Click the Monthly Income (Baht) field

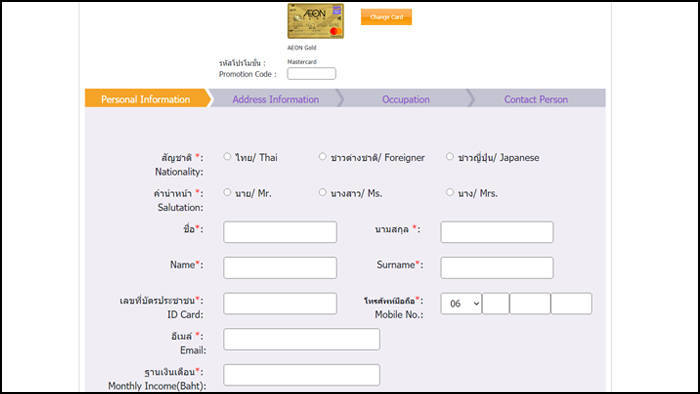click(x=301, y=375)
